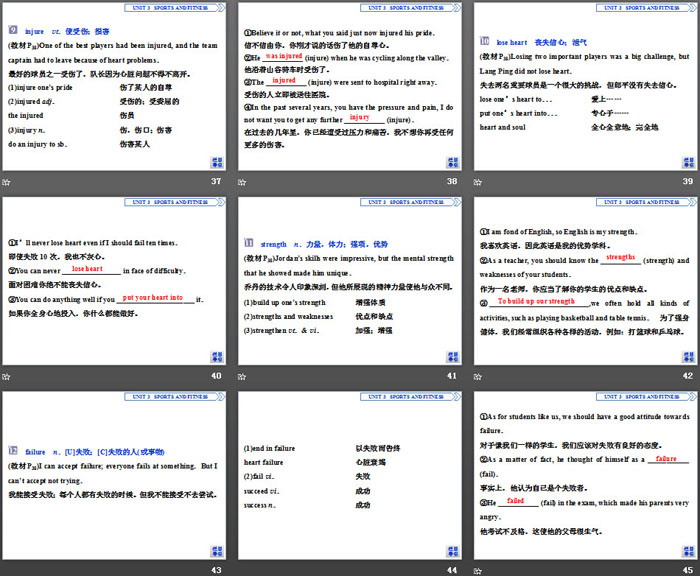Click the animation star icon under slide 45
Image resolution: width=700 pixels, height=576 pixels.
pos(478,571)
